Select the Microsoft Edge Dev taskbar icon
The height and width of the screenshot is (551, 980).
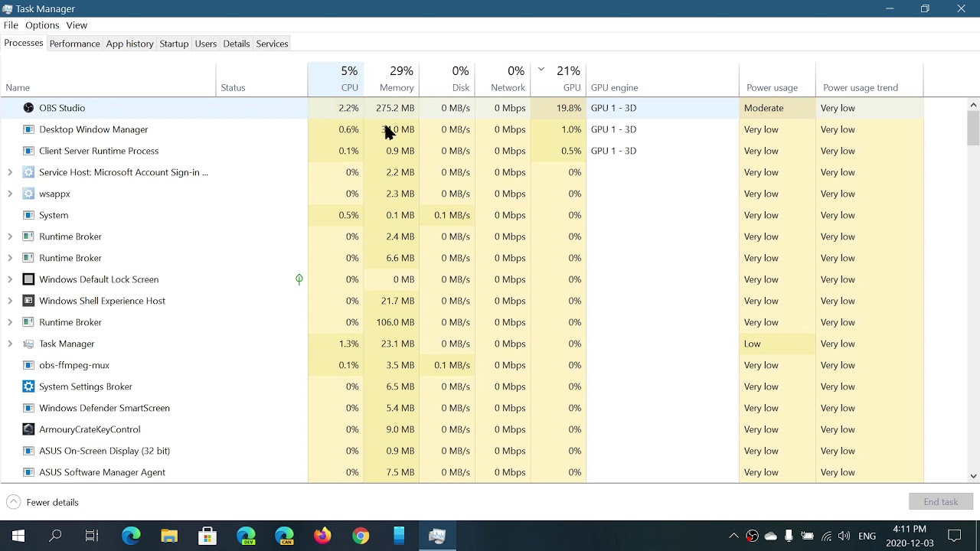pos(246,536)
